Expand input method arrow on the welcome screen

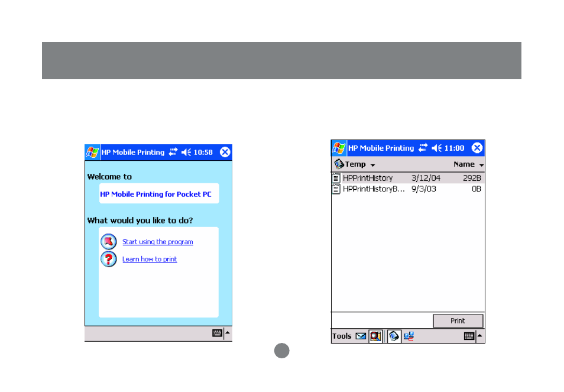pos(228,333)
